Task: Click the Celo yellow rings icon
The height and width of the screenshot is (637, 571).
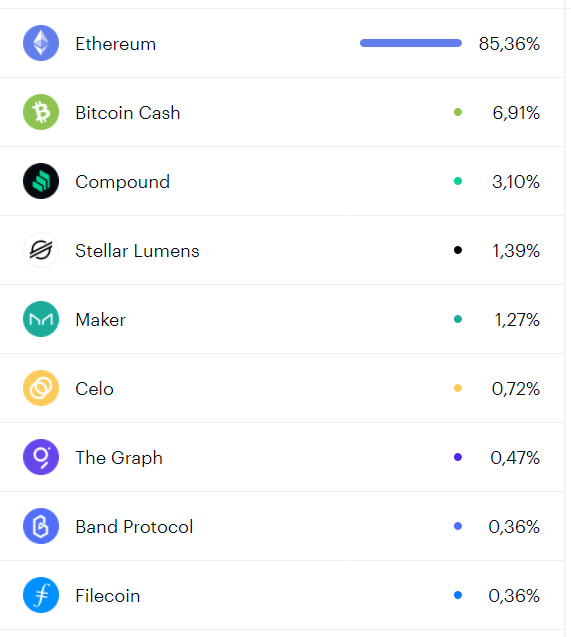Action: (41, 388)
